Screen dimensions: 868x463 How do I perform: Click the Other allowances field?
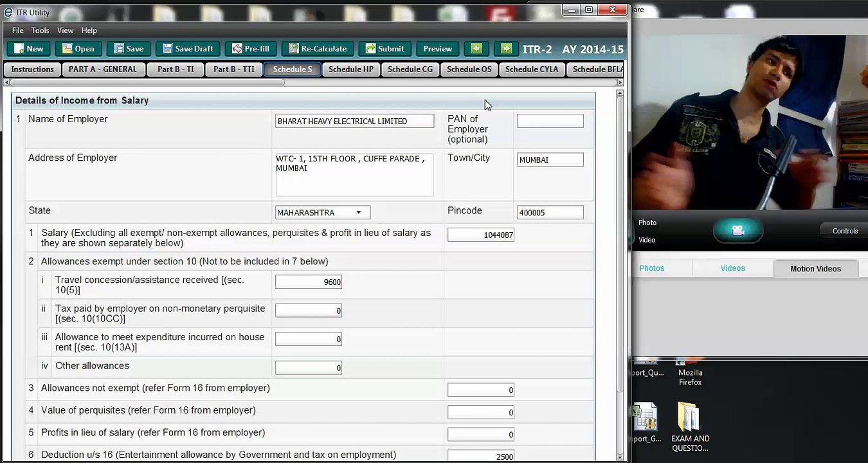click(308, 368)
